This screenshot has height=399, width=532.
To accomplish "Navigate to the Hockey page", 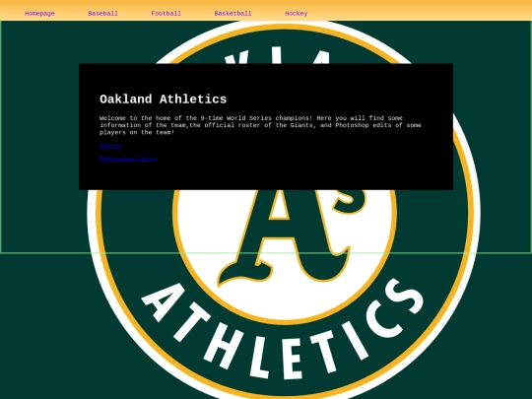I will pos(297,14).
